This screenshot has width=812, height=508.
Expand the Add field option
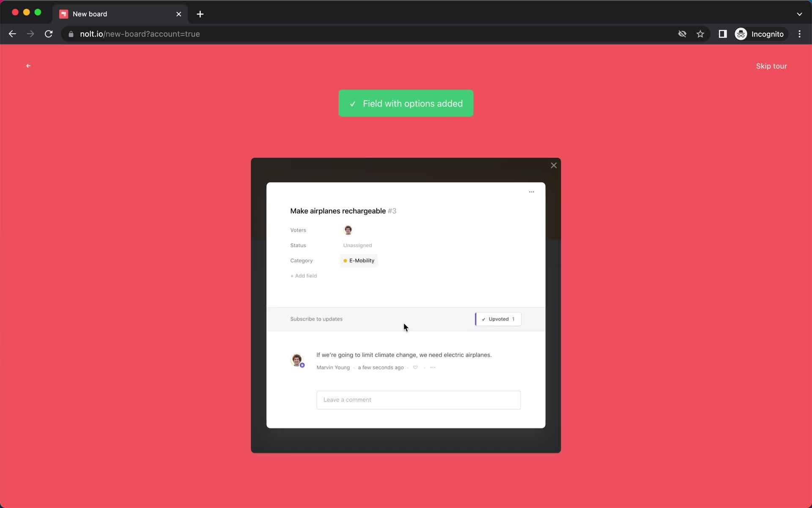pyautogui.click(x=303, y=276)
